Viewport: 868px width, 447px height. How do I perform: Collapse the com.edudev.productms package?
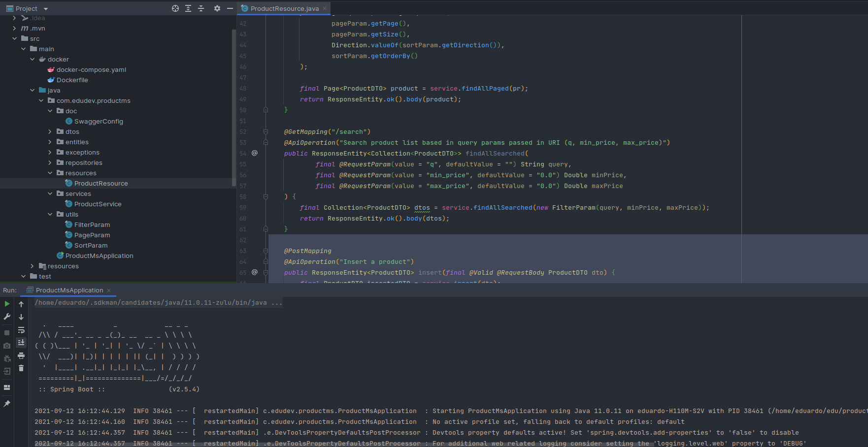coord(41,100)
